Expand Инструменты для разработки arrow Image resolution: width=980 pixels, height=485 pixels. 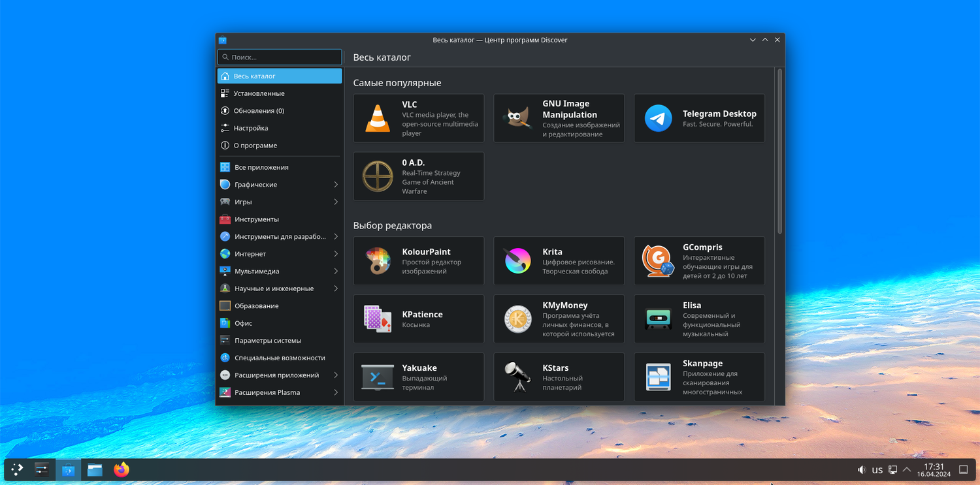(336, 236)
